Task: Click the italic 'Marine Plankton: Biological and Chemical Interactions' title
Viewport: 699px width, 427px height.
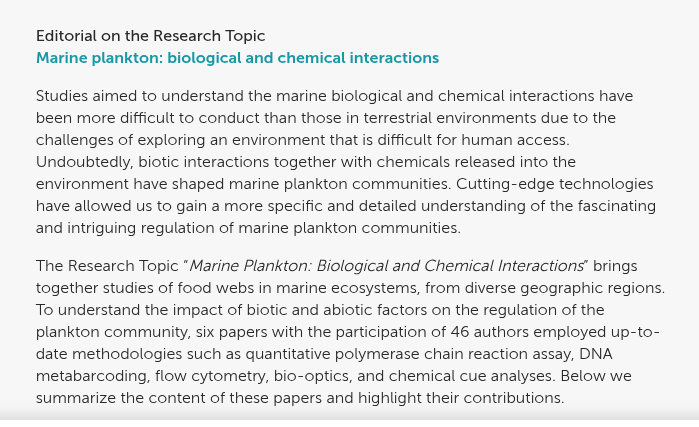Action: [386, 266]
